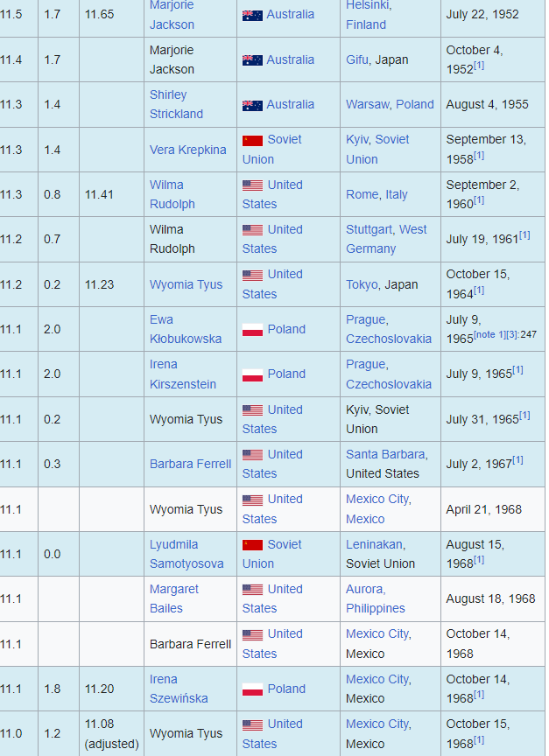Open reference [3] in Ewa Kłobukowska row
This screenshot has width=549, height=756.
(x=510, y=334)
